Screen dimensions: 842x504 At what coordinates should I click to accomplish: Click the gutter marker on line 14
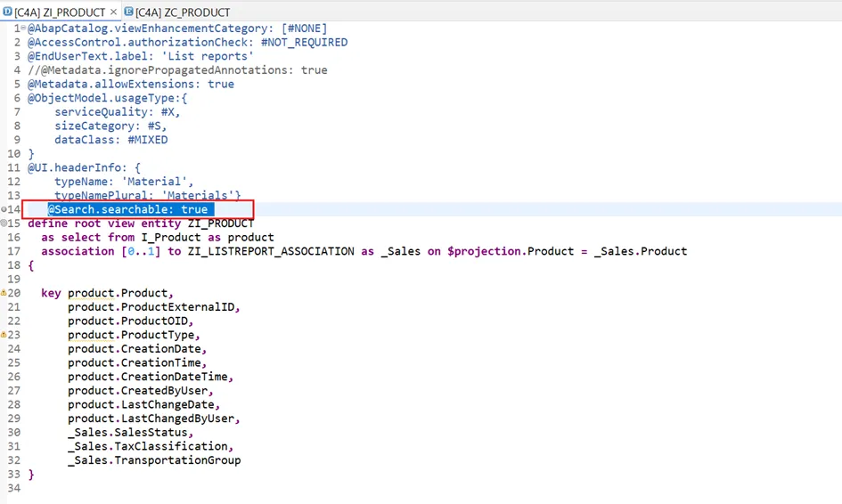pyautogui.click(x=4, y=209)
